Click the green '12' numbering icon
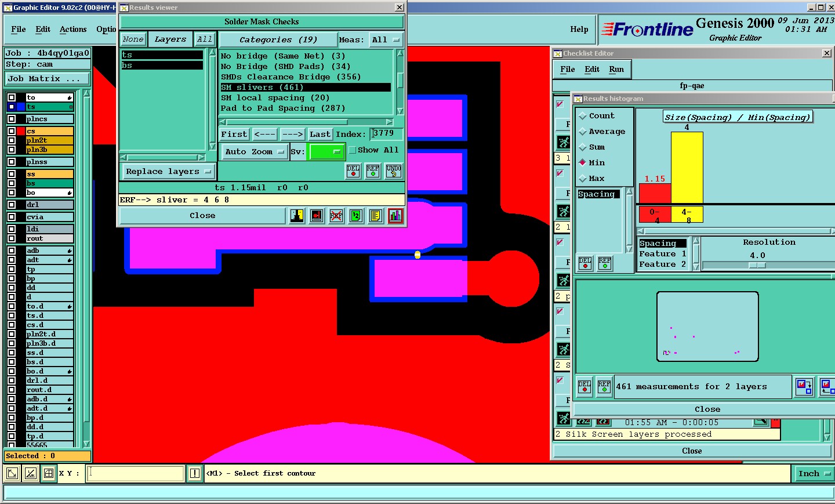835x504 pixels. [x=356, y=216]
